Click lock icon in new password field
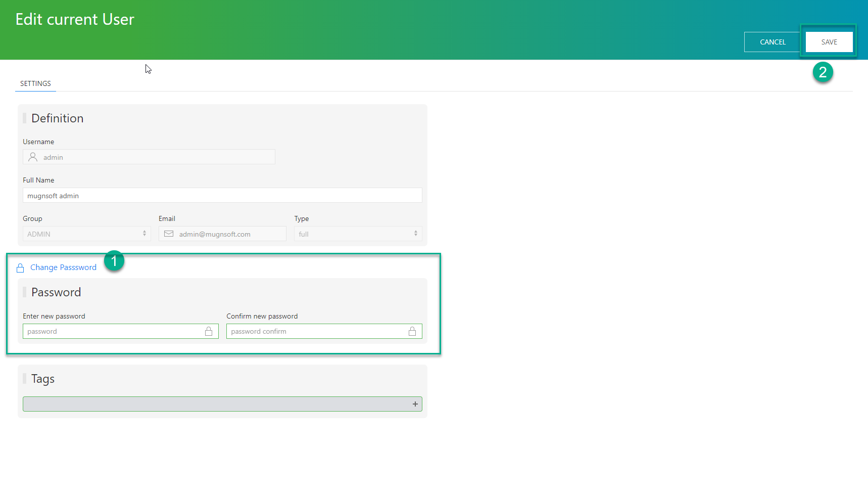The image size is (868, 493). [209, 331]
